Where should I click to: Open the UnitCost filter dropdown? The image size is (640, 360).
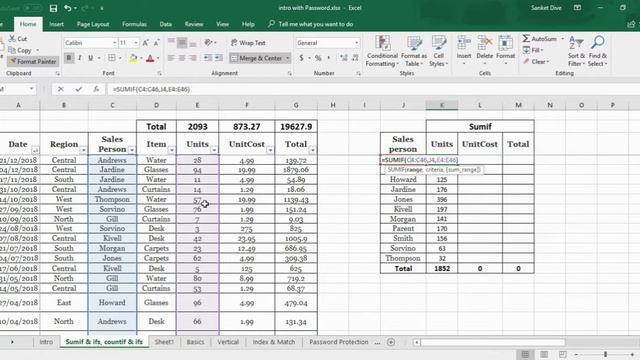(270, 150)
